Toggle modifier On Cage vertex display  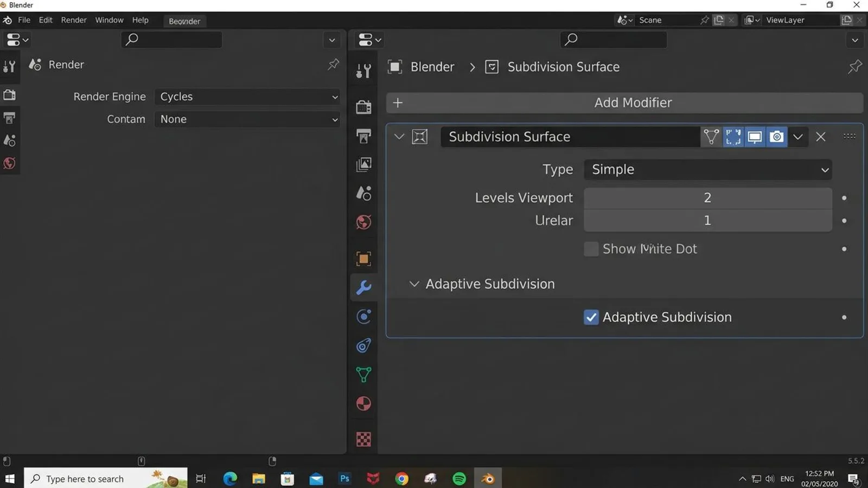[711, 137]
